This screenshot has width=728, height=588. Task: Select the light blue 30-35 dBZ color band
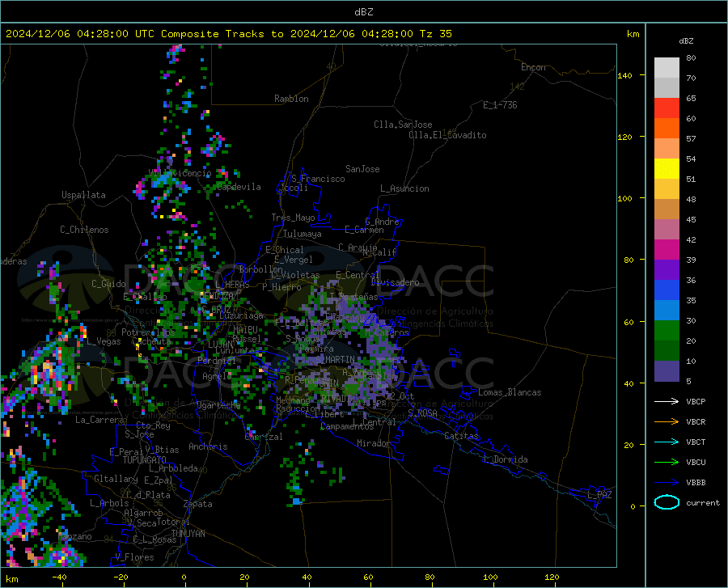pyautogui.click(x=667, y=311)
